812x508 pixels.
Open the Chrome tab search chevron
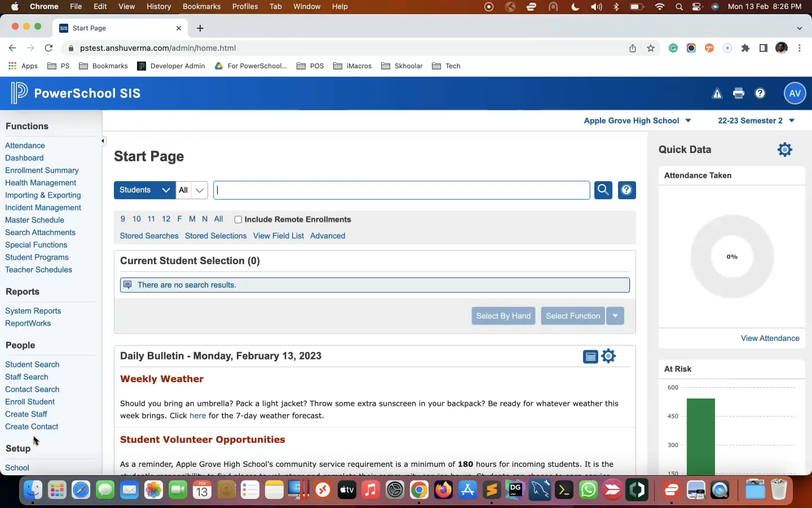pos(800,28)
